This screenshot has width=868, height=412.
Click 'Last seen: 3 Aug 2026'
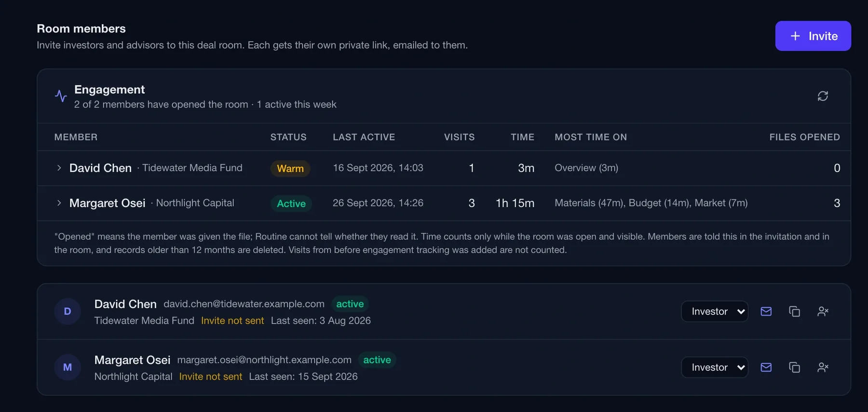(321, 321)
